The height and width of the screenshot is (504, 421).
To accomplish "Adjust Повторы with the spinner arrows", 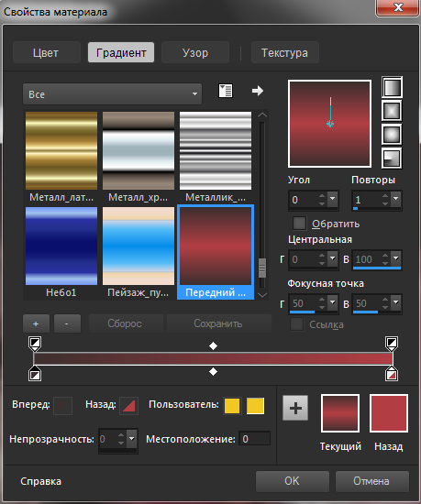I will pyautogui.click(x=385, y=199).
